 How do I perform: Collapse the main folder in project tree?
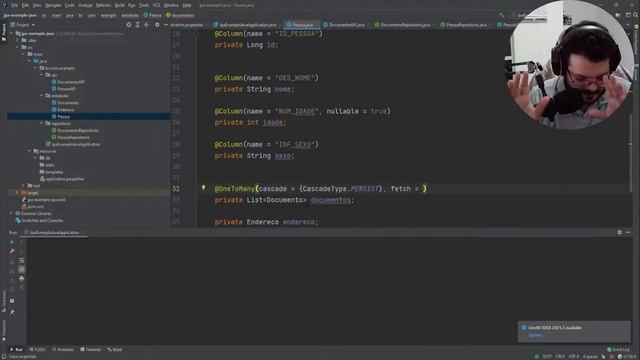[24, 54]
